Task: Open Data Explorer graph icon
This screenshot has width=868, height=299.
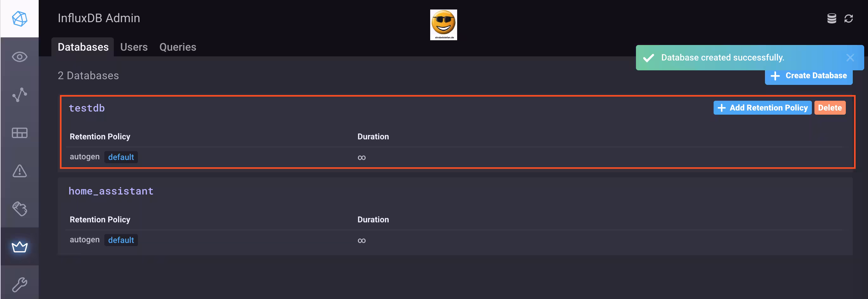Action: click(19, 95)
